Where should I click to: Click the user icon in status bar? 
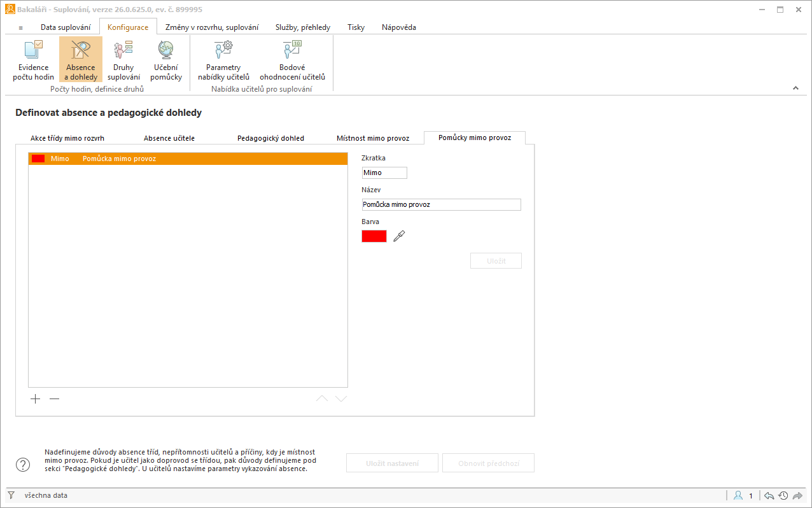(x=738, y=495)
